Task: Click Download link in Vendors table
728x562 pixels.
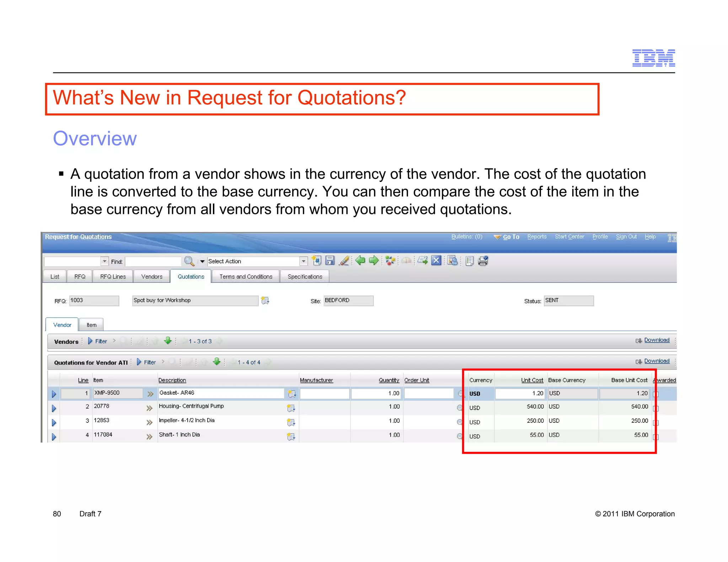Action: (x=657, y=340)
